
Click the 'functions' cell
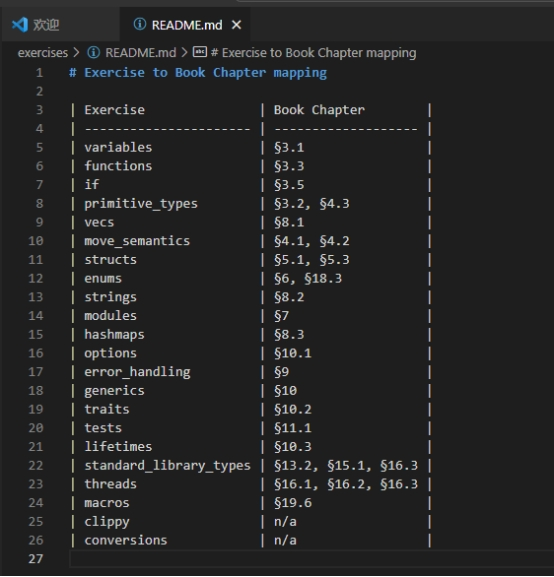[x=118, y=166]
